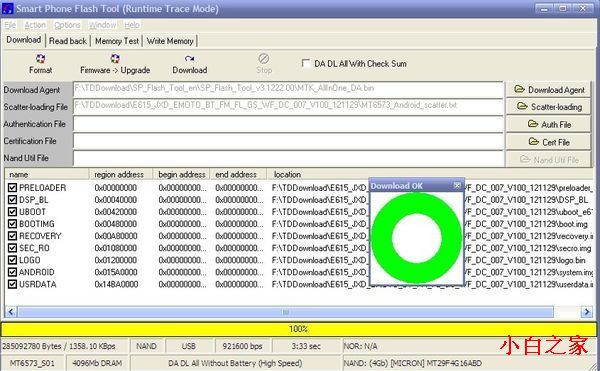This screenshot has width=600, height=371.
Task: Click the region address column header
Action: coord(121,174)
